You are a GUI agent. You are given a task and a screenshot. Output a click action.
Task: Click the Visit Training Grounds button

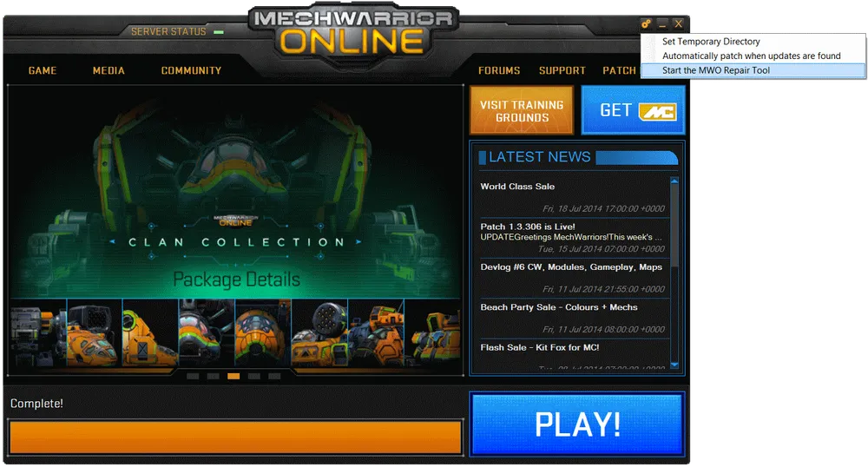click(x=522, y=110)
